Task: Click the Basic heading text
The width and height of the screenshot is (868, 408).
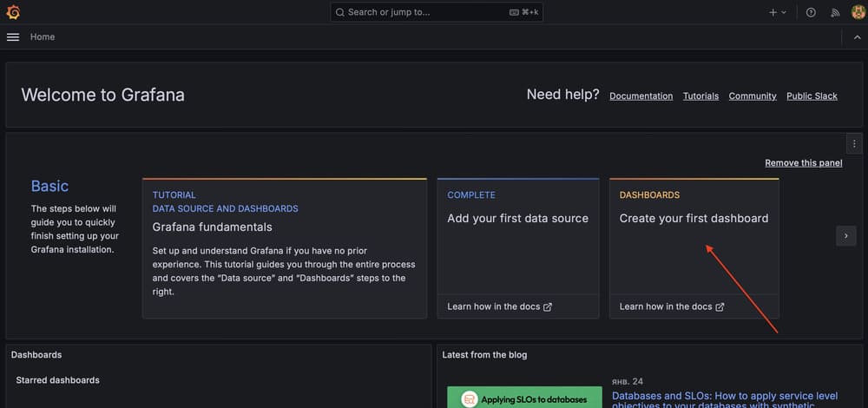Action: [x=49, y=186]
